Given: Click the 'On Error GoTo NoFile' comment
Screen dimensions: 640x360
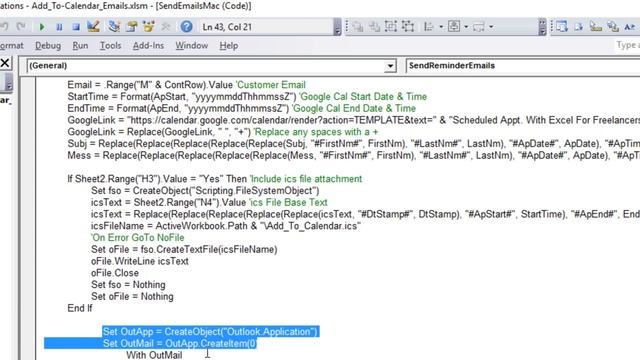Looking at the screenshot, I should [x=138, y=238].
